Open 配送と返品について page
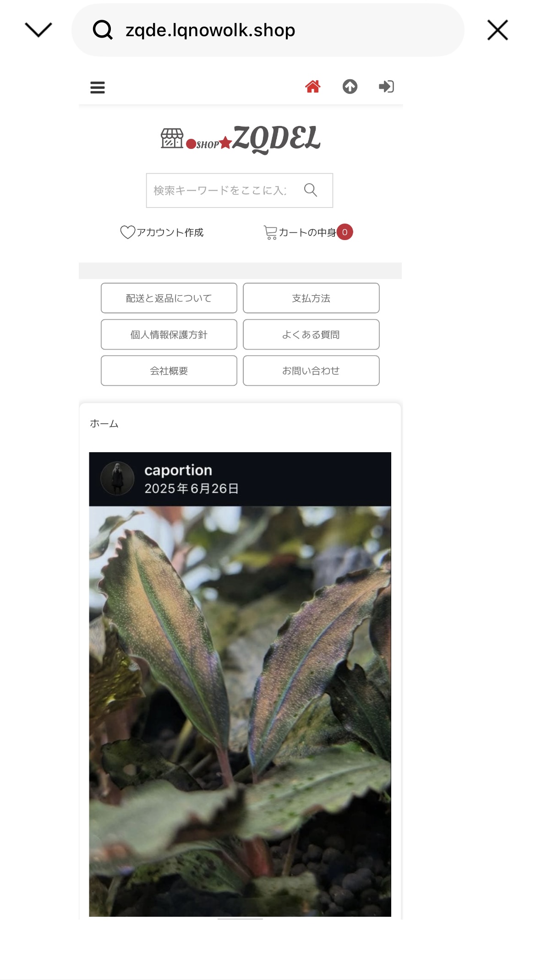The image size is (536, 980). pyautogui.click(x=169, y=298)
